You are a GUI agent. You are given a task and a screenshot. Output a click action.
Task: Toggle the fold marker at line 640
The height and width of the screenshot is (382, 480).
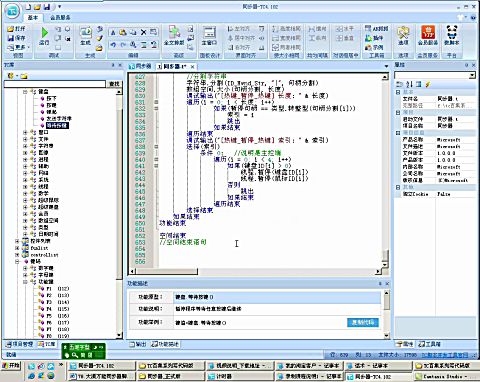156,159
